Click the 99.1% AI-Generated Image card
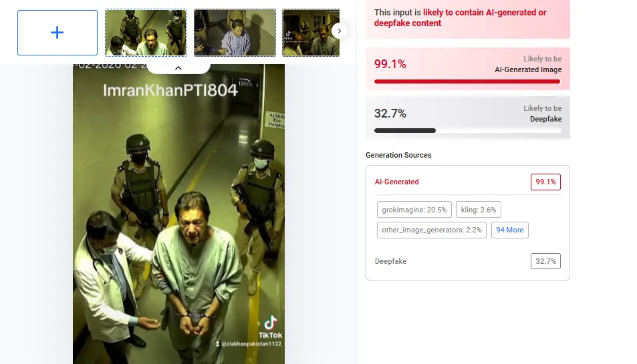 [468, 69]
